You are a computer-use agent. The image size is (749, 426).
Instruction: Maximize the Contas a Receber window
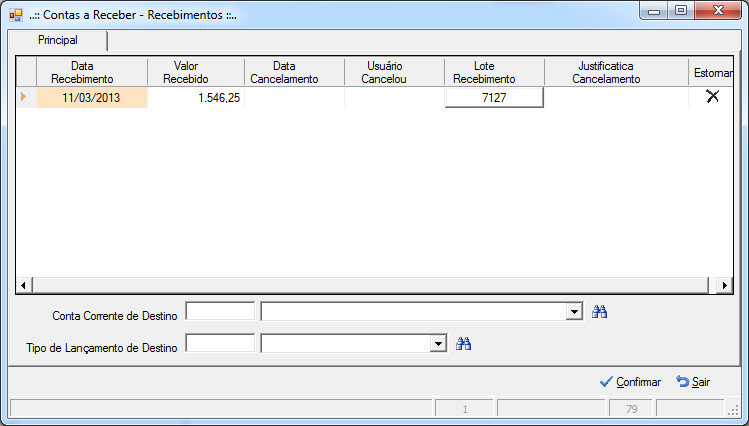(x=681, y=11)
